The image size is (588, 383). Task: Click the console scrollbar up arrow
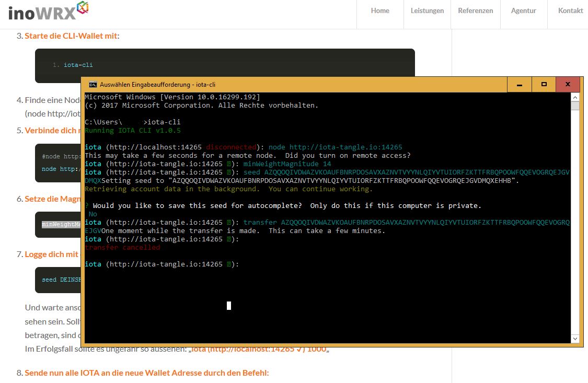click(575, 97)
